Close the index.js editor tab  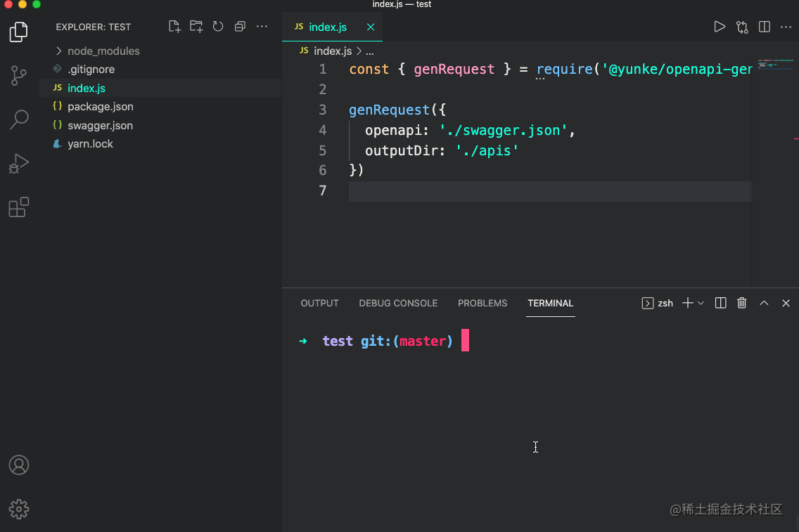[371, 27]
